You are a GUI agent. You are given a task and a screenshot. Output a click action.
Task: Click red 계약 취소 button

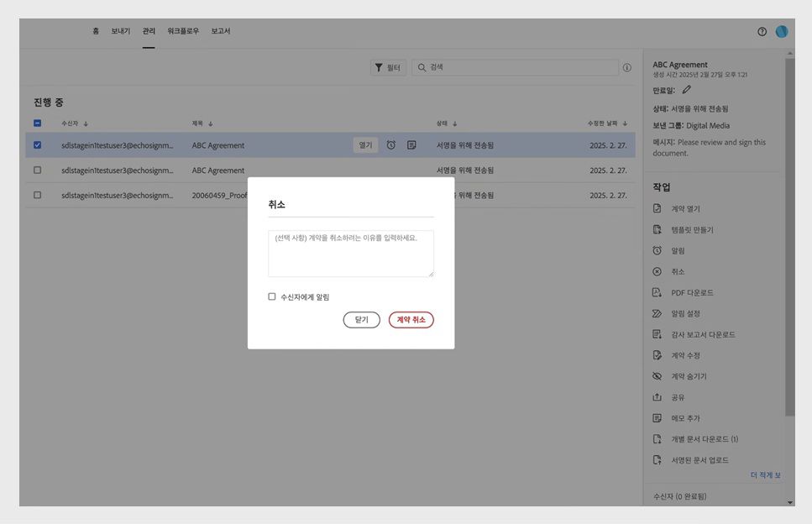(411, 319)
